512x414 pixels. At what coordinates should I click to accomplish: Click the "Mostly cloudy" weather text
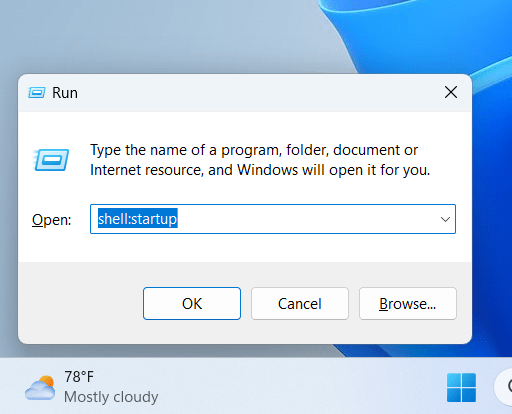[111, 397]
